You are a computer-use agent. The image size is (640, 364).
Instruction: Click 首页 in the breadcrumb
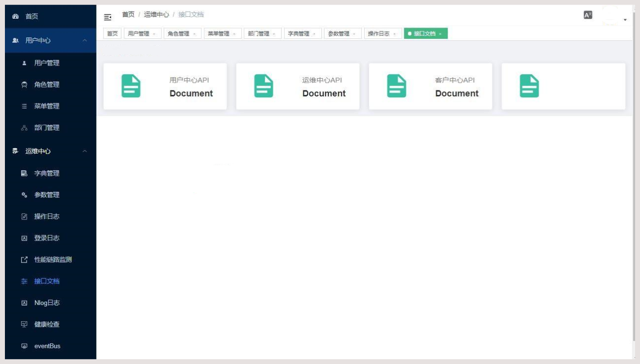128,15
